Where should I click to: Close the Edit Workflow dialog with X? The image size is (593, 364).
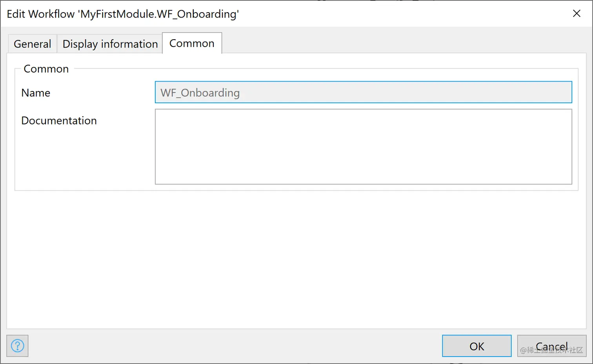[577, 14]
